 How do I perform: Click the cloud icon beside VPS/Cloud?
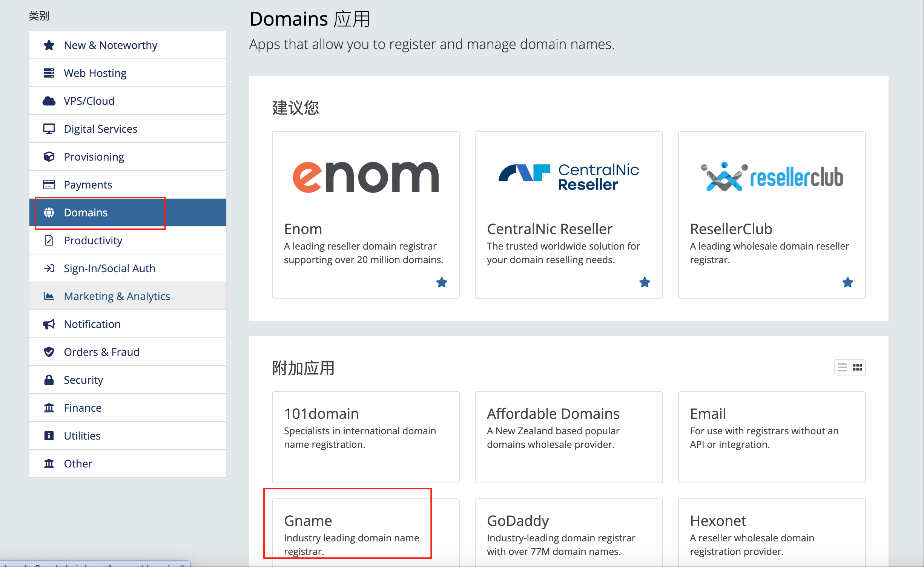coord(49,101)
